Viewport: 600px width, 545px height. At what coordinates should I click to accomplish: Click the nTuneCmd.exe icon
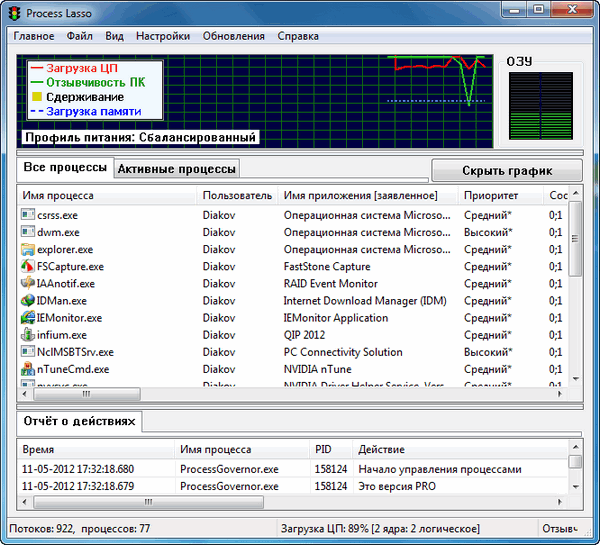coord(28,369)
